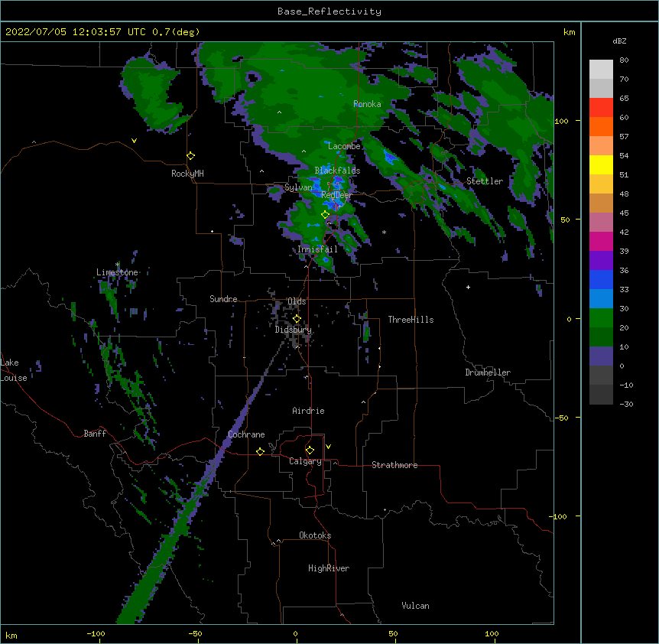Click the Cochrane label
This screenshot has height=644, width=659.
(246, 434)
